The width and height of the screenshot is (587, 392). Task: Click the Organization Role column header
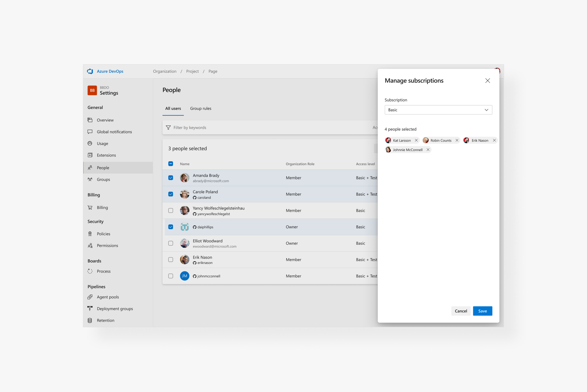point(300,164)
